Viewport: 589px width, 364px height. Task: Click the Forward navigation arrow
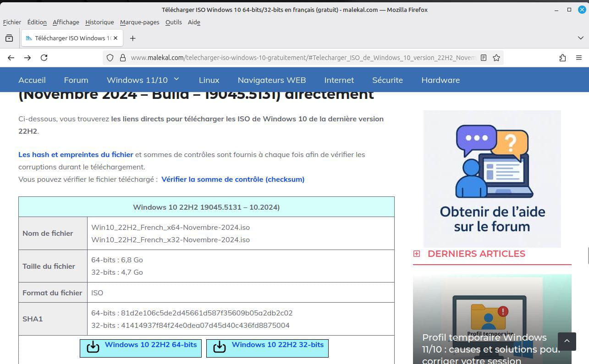tap(28, 58)
